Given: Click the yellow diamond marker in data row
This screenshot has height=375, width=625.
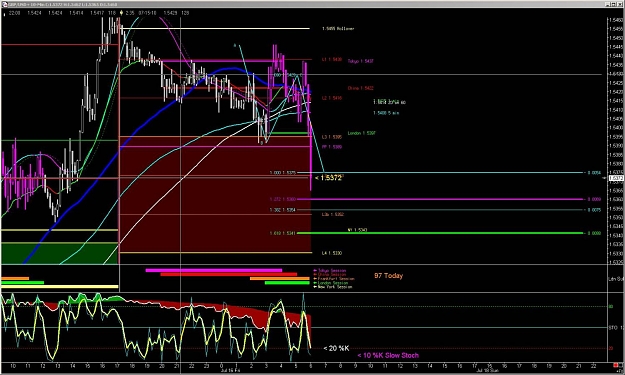Looking at the screenshot, I should point(122,13).
